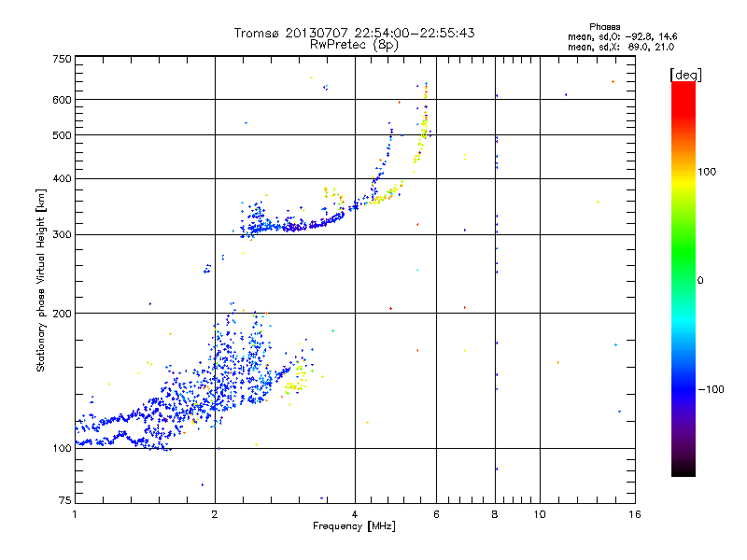
Task: Click the '600' height axis tick label
Action: 62,100
